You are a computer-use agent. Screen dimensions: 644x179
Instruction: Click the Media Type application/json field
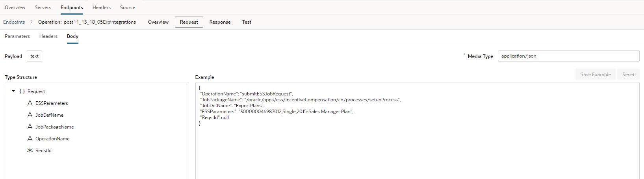coord(568,56)
